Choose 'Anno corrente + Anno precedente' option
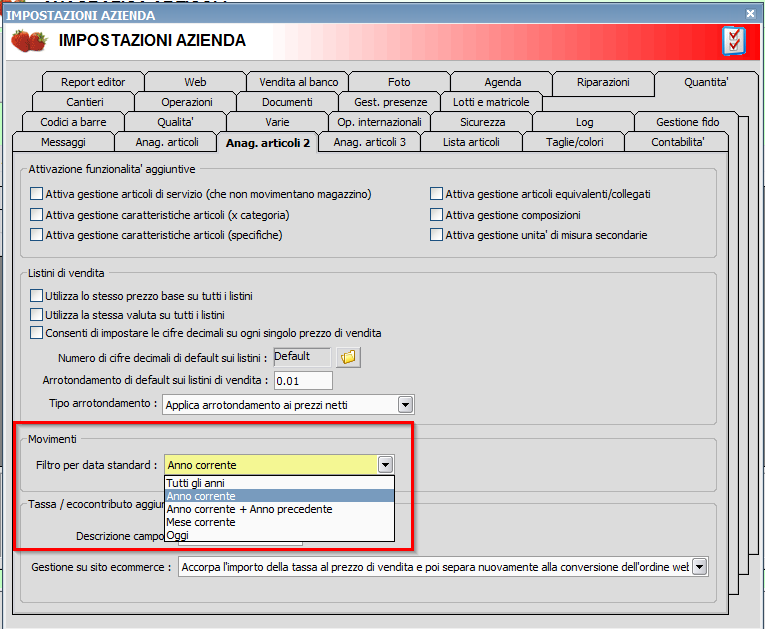765x629 pixels. [x=280, y=509]
